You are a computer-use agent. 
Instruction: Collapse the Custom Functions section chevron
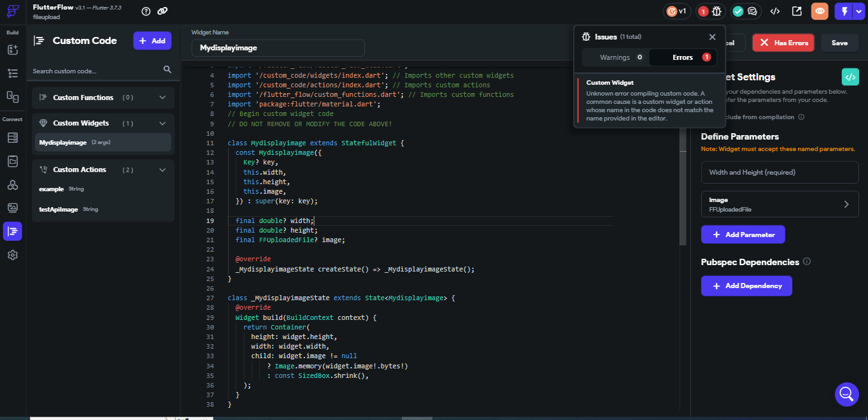pyautogui.click(x=162, y=98)
